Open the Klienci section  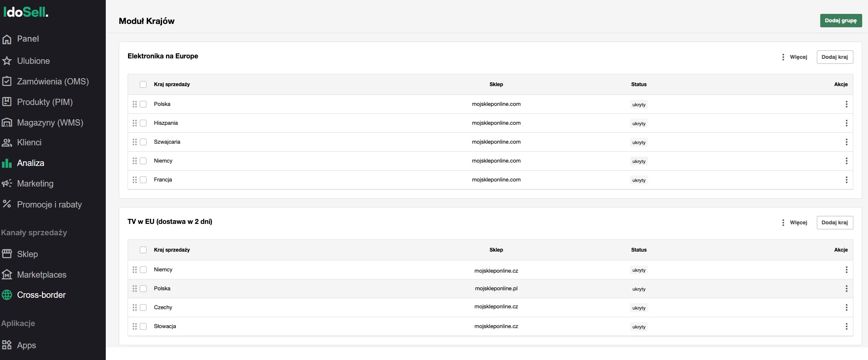coord(29,142)
